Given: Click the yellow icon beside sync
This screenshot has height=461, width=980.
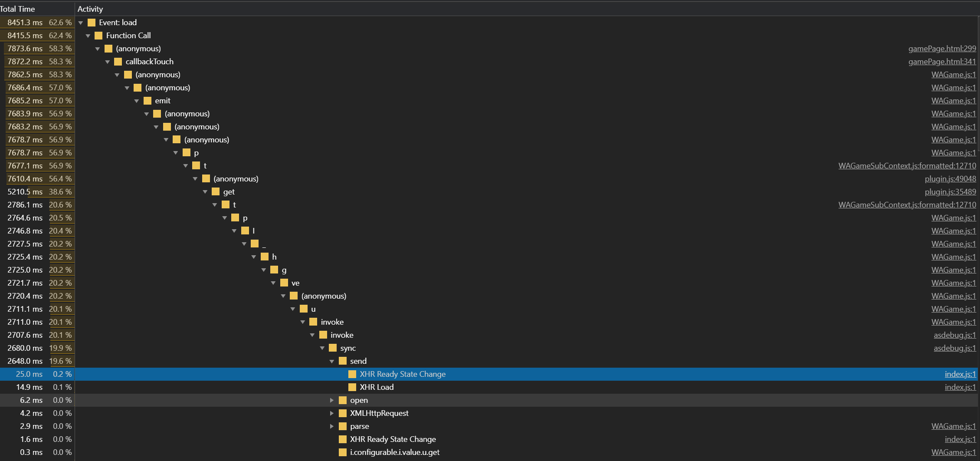Looking at the screenshot, I should click(333, 348).
